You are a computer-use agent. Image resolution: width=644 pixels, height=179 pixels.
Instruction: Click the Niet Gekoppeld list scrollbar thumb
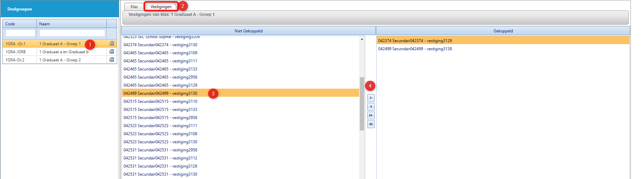click(362, 103)
